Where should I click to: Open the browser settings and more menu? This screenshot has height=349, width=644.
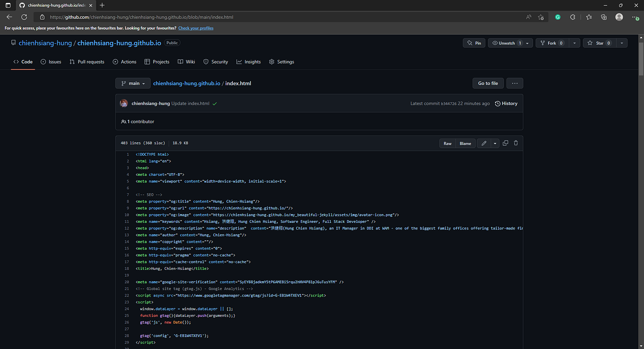pos(635,17)
